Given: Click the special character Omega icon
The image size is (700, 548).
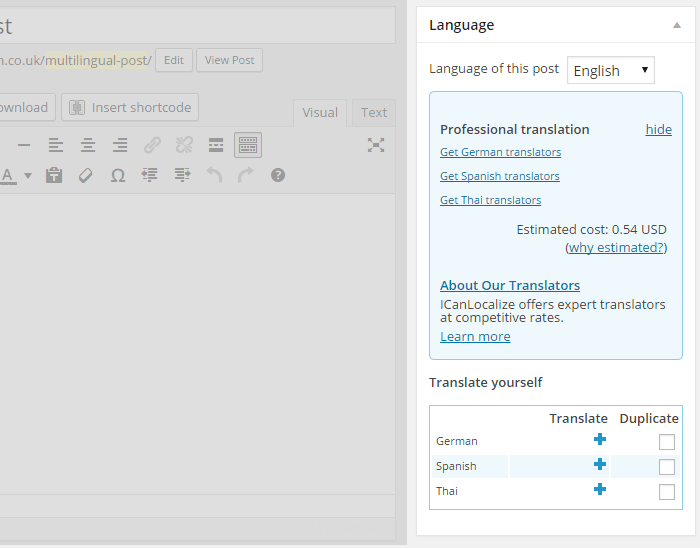Looking at the screenshot, I should click(118, 175).
